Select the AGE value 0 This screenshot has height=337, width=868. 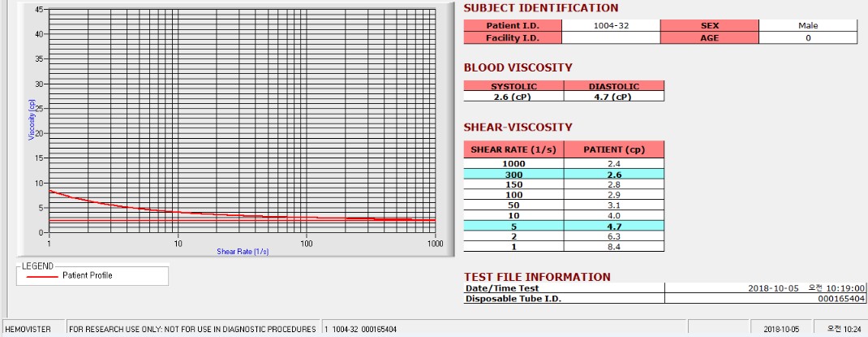[808, 37]
